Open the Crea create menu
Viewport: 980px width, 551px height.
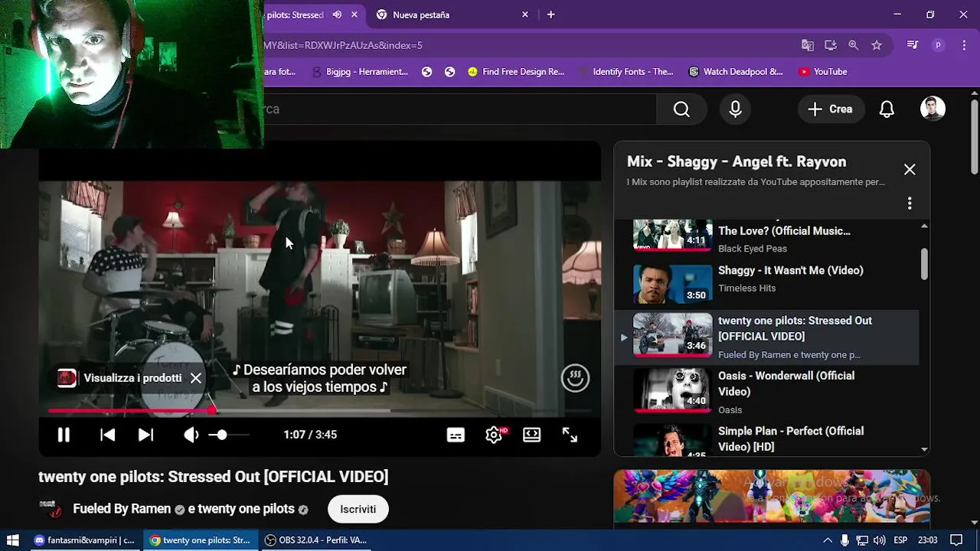pos(830,109)
